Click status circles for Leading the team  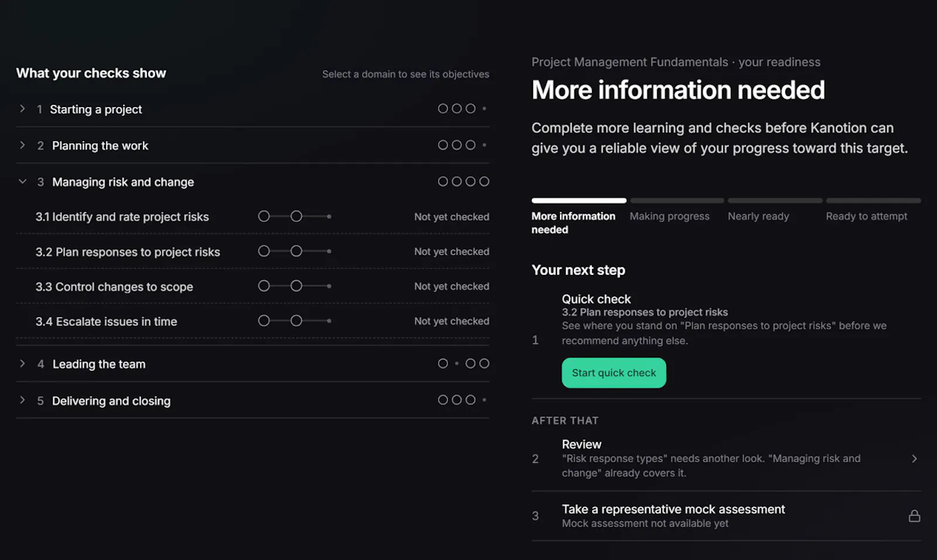pos(463,363)
